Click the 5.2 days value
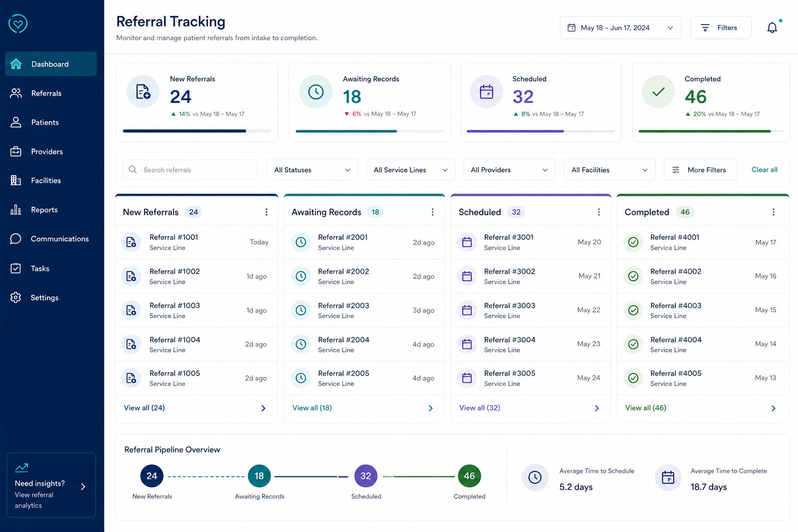The width and height of the screenshot is (798, 532). [576, 487]
